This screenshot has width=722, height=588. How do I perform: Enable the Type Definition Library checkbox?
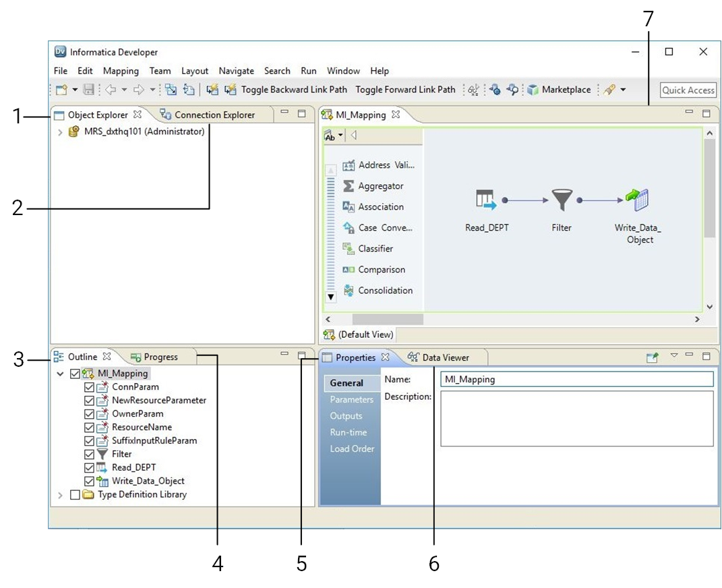pos(76,495)
